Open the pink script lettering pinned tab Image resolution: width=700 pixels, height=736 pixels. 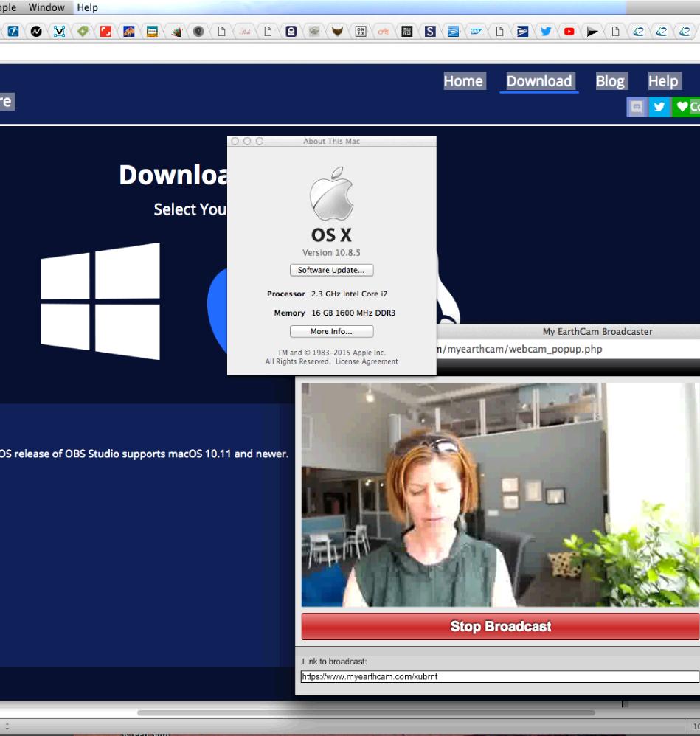[x=245, y=32]
